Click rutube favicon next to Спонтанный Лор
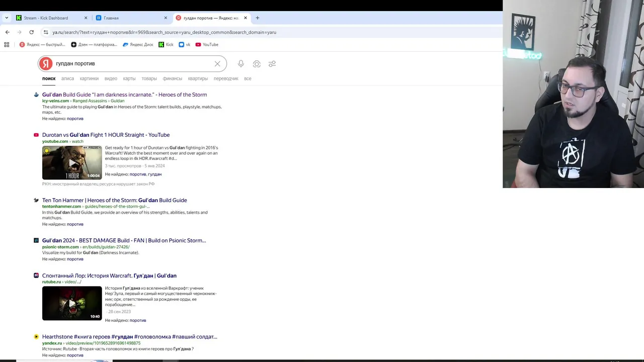 click(36, 276)
